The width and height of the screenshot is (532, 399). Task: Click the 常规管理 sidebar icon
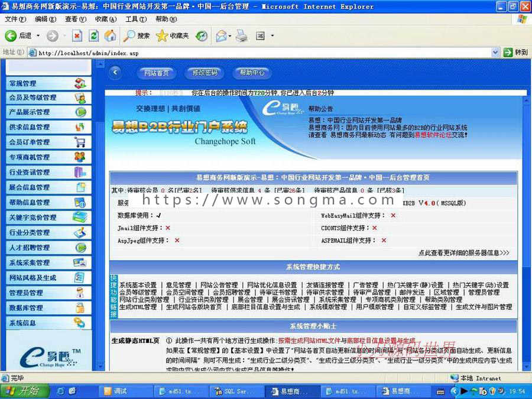[x=80, y=83]
